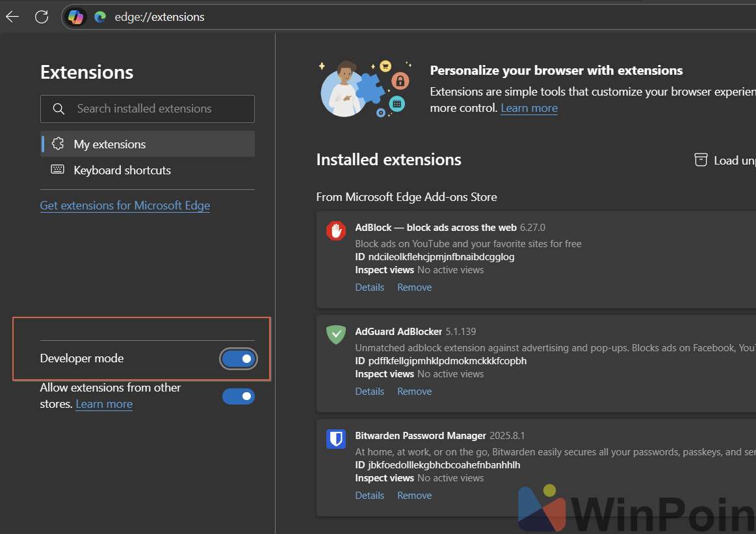Open Copilot icon in address bar
This screenshot has width=756, height=534.
click(75, 17)
